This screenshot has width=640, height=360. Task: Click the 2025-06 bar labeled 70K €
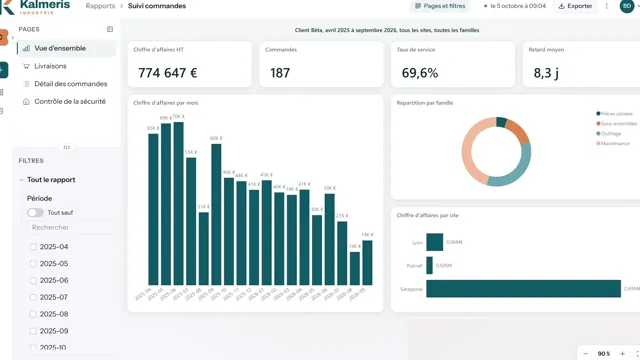point(178,203)
